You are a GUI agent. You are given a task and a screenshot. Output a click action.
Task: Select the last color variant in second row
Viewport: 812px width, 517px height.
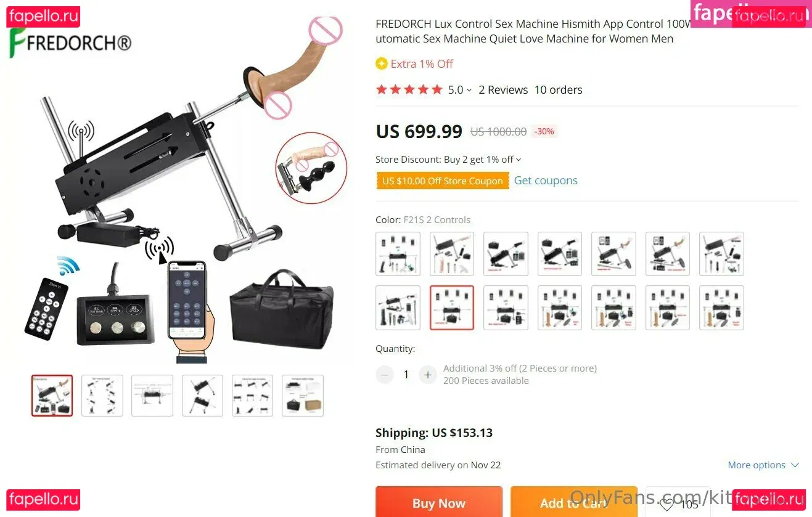tap(721, 307)
